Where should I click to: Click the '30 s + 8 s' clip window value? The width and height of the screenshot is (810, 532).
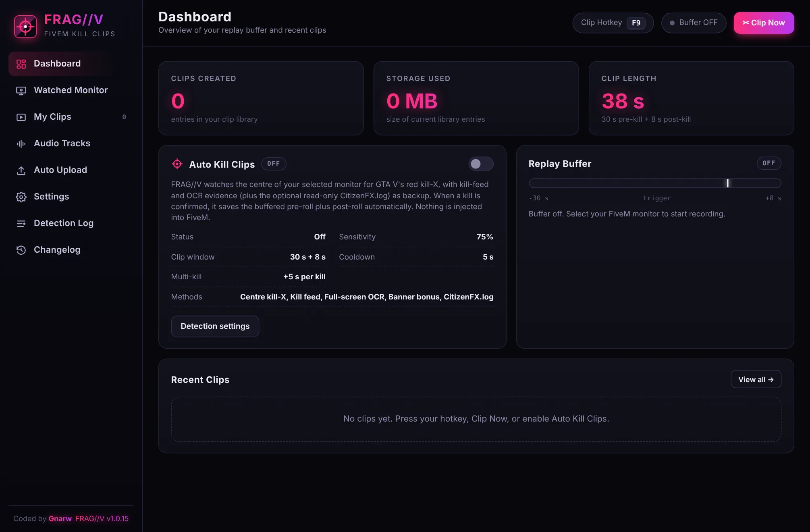pyautogui.click(x=308, y=257)
